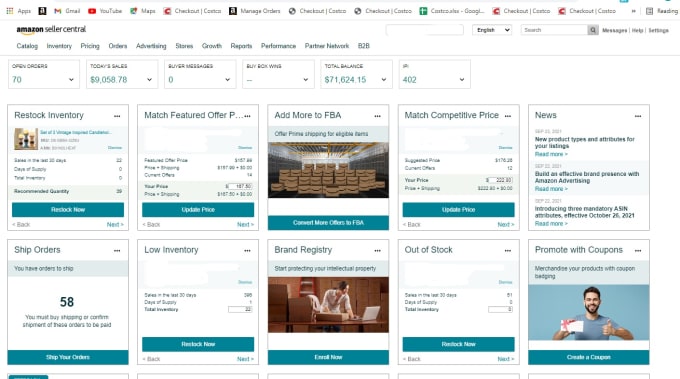The image size is (680, 379).
Task: Edit Your Price field in Match Featured Offer
Action: point(240,186)
